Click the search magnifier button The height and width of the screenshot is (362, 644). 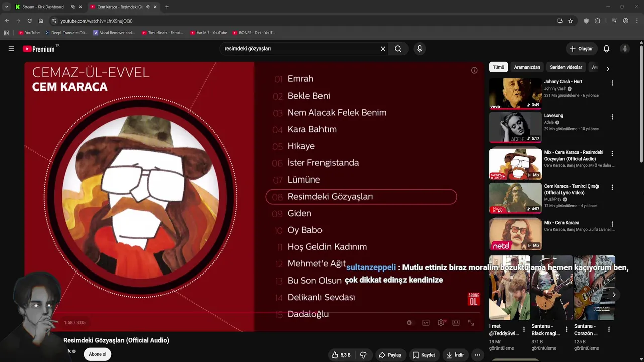398,49
